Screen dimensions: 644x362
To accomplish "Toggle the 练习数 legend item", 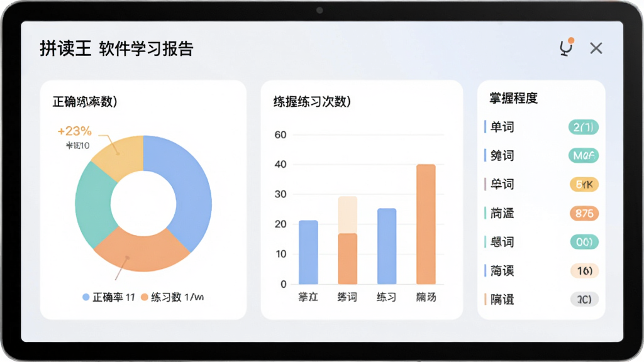I will (172, 297).
